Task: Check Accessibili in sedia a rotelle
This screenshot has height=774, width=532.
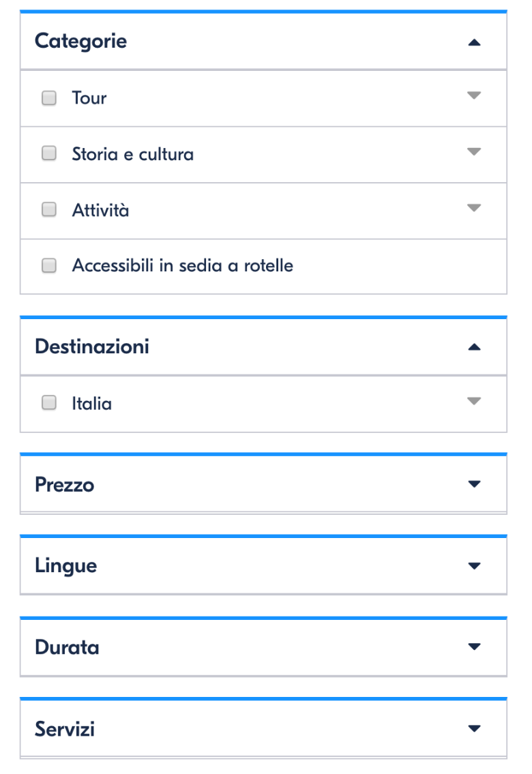Action: 48,265
